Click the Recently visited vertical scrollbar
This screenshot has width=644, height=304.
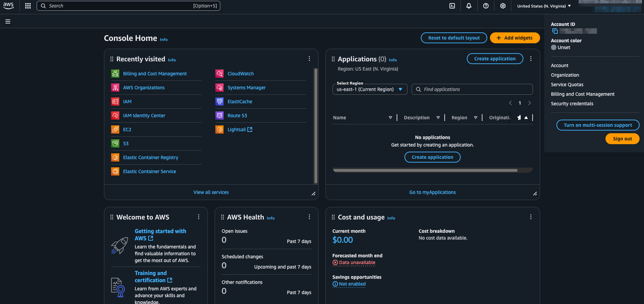pos(316,126)
